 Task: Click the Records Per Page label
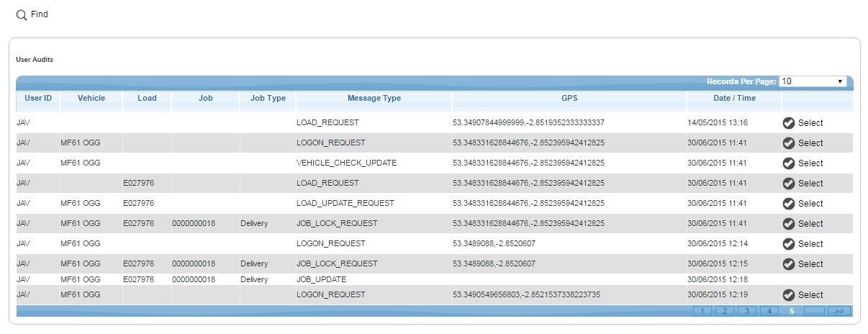(741, 81)
